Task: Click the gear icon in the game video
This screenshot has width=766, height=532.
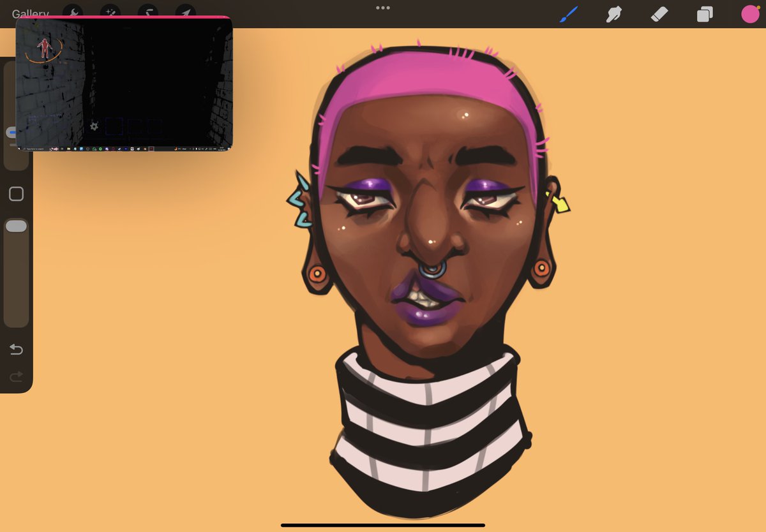Action: pyautogui.click(x=94, y=126)
